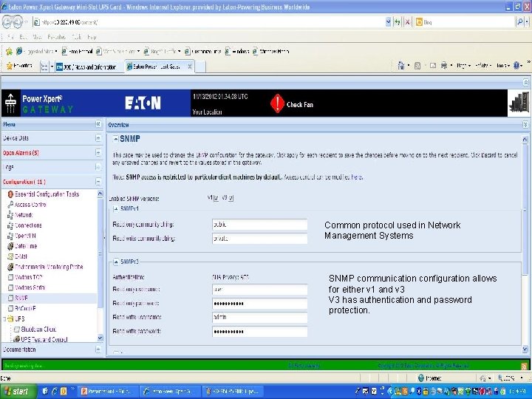Image resolution: width=532 pixels, height=399 pixels.
Task: Click the icon beside OpenVPN
Action: point(10,236)
